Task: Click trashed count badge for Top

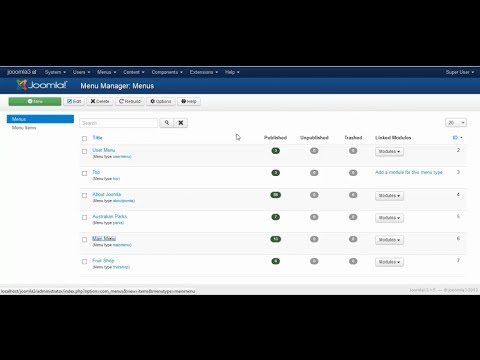Action: point(353,173)
